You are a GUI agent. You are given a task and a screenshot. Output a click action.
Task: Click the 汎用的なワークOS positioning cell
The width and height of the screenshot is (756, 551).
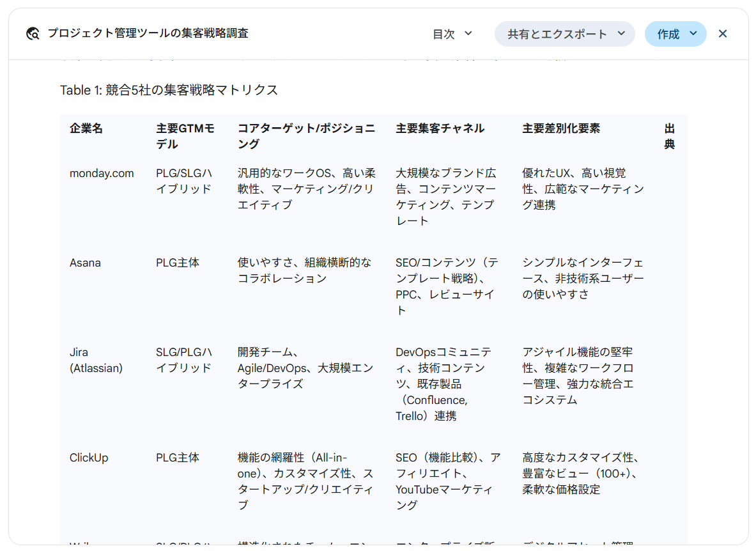pos(306,189)
